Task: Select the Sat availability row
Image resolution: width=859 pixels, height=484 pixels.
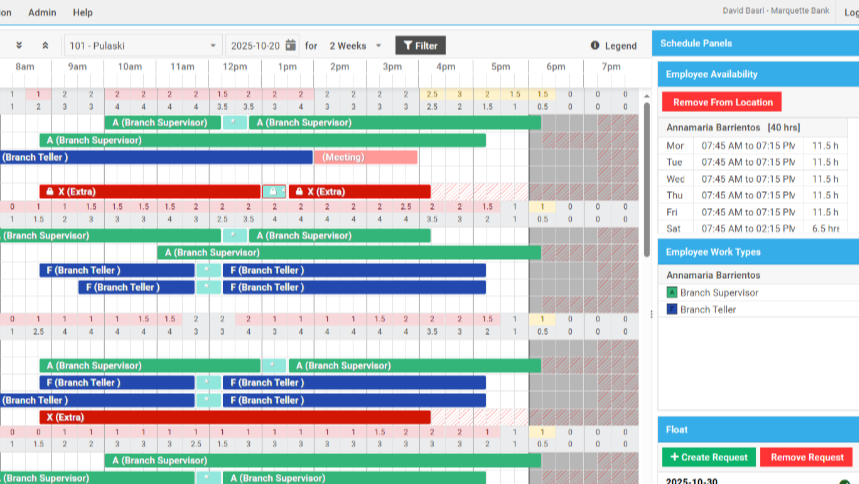Action: coord(753,227)
